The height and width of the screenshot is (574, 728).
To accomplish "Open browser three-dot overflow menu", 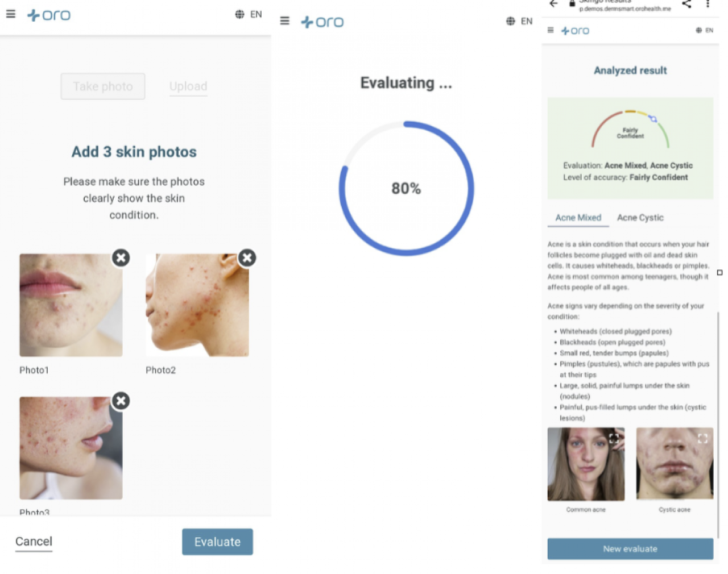I will coord(708,4).
